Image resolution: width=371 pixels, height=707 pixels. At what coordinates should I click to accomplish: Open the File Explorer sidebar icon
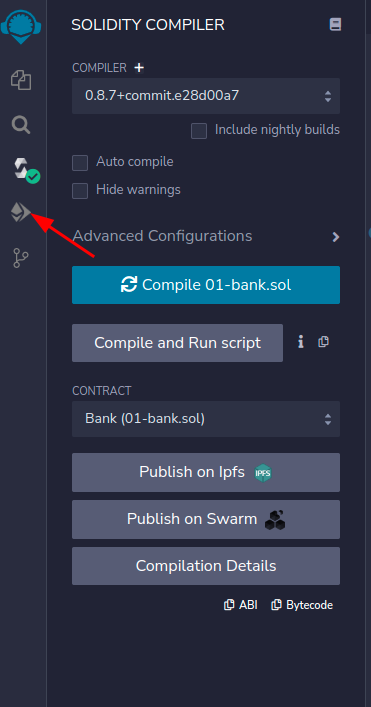coord(21,80)
